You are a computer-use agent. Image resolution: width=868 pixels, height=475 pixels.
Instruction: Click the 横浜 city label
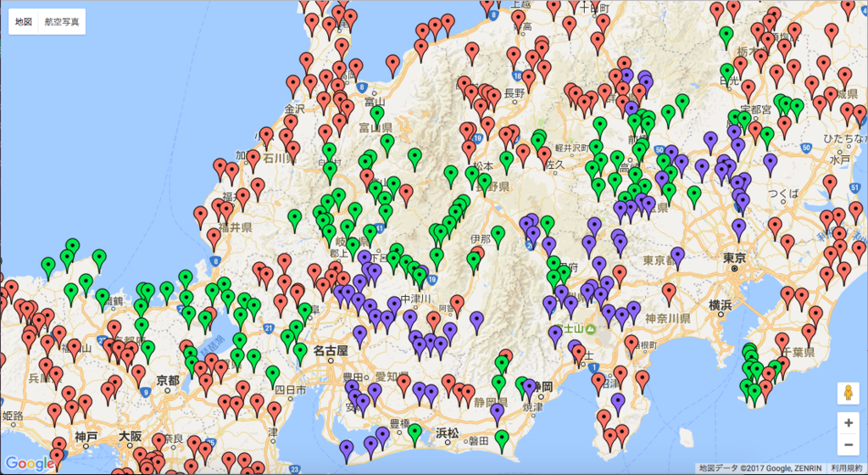tap(719, 305)
